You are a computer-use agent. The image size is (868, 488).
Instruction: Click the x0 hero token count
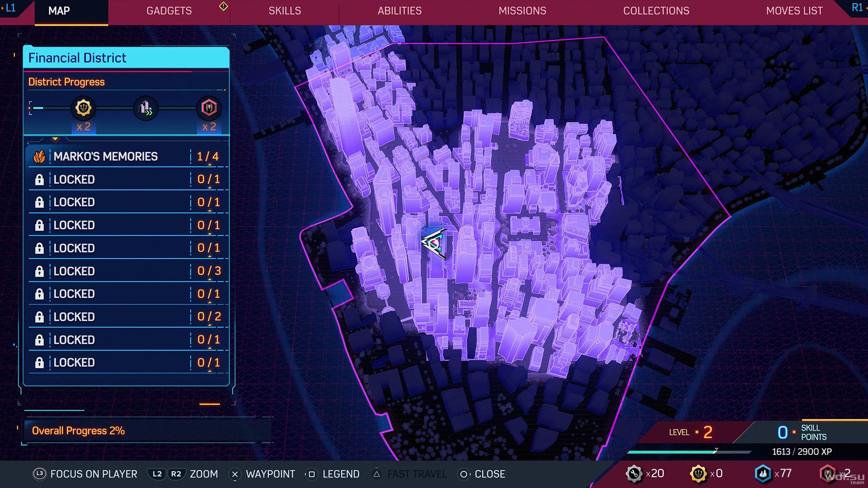click(717, 474)
